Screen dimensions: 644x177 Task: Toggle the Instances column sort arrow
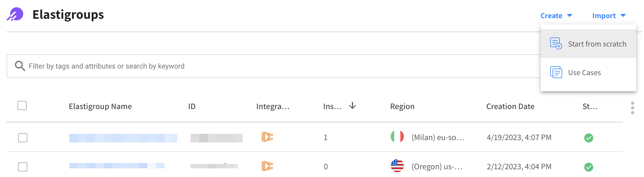click(x=352, y=105)
